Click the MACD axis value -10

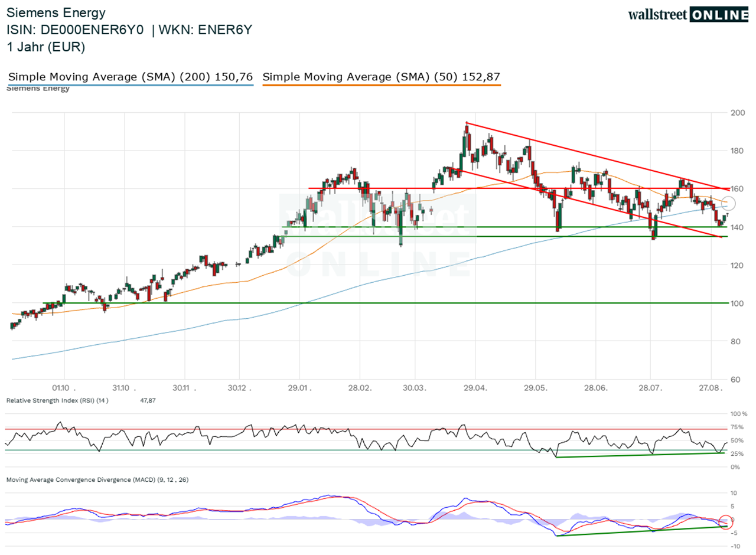tap(735, 546)
